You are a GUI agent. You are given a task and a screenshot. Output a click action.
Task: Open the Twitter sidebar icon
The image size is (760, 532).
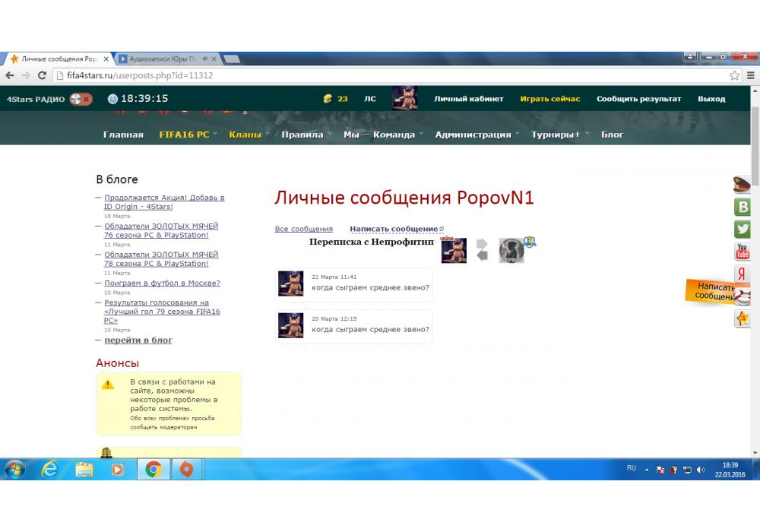click(x=743, y=229)
